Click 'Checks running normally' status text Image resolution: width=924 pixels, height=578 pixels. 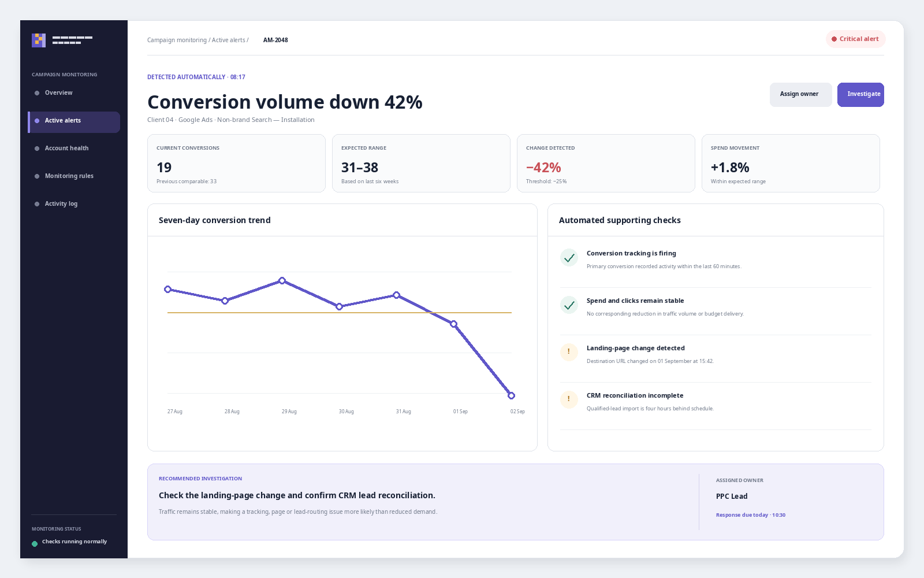pyautogui.click(x=74, y=542)
